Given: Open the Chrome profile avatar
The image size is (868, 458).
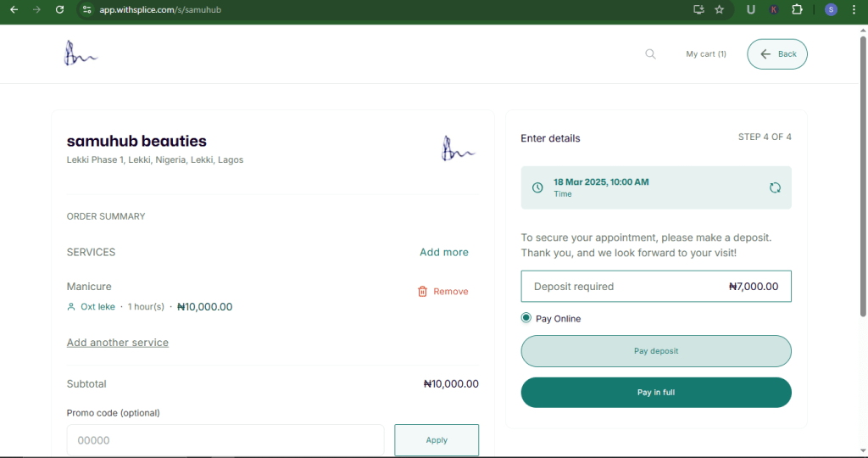Looking at the screenshot, I should click(x=831, y=9).
